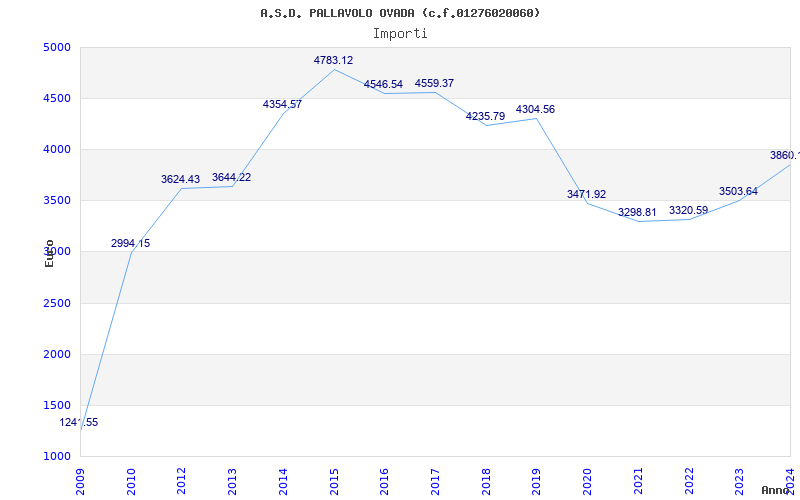Click the 2016 x-axis year label

[385, 482]
